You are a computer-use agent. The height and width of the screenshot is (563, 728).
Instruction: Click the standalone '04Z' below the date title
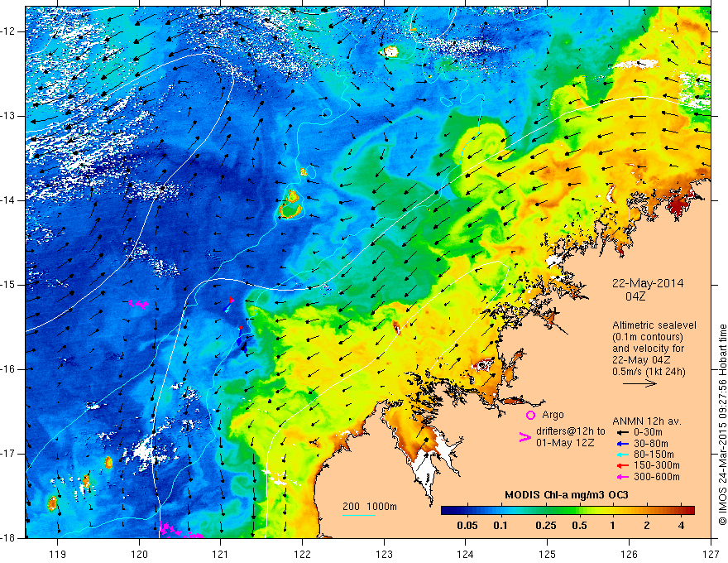635,296
